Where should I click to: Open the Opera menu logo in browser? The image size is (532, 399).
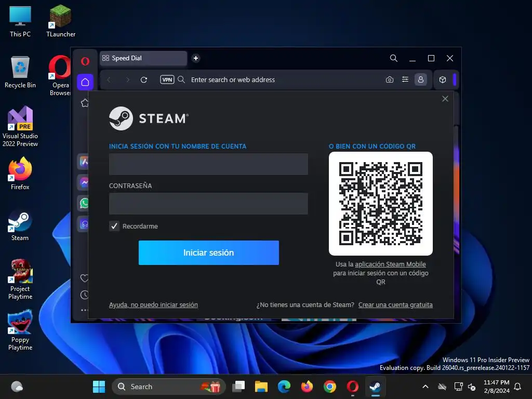[x=85, y=61]
